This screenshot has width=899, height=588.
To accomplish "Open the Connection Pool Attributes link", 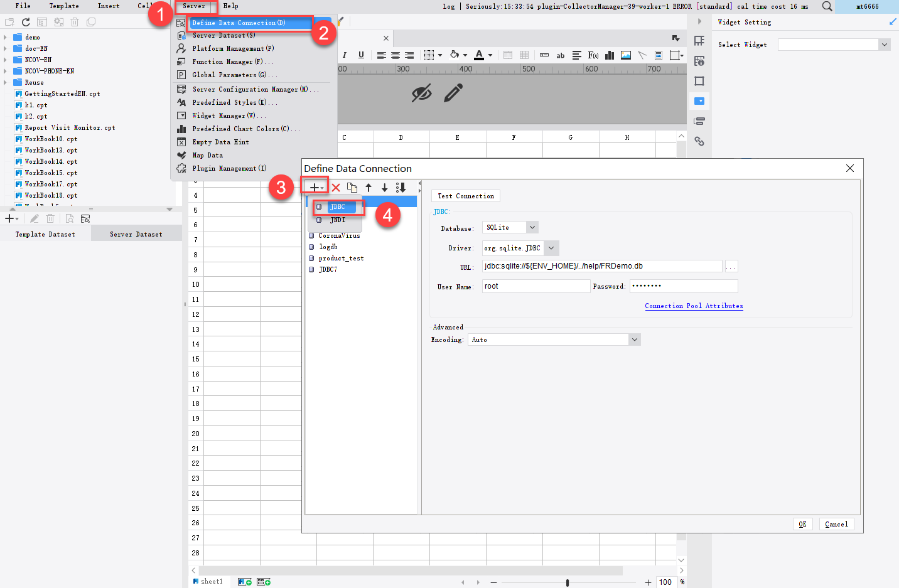I will coord(693,306).
